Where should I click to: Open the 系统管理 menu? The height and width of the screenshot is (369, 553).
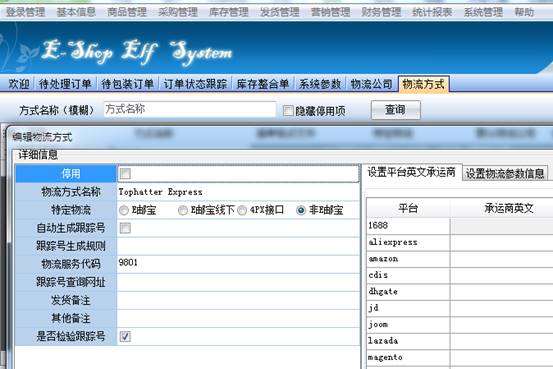tap(483, 12)
